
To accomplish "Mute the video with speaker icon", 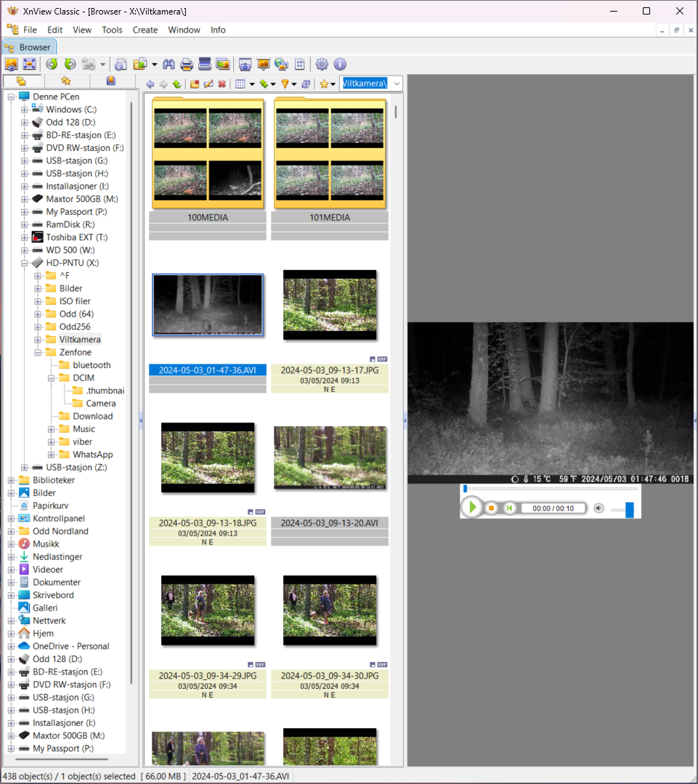I will (598, 508).
